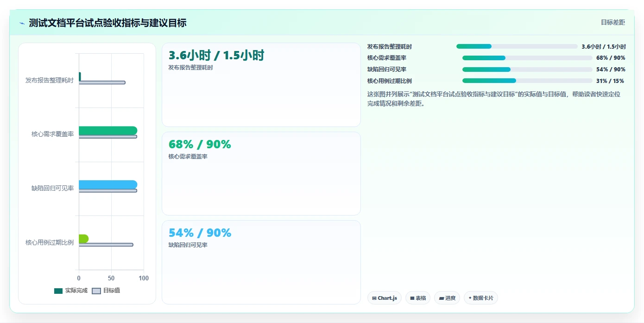This screenshot has width=644, height=323.
Task: Click the icon inside the Chart.js chip
Action: [374, 298]
